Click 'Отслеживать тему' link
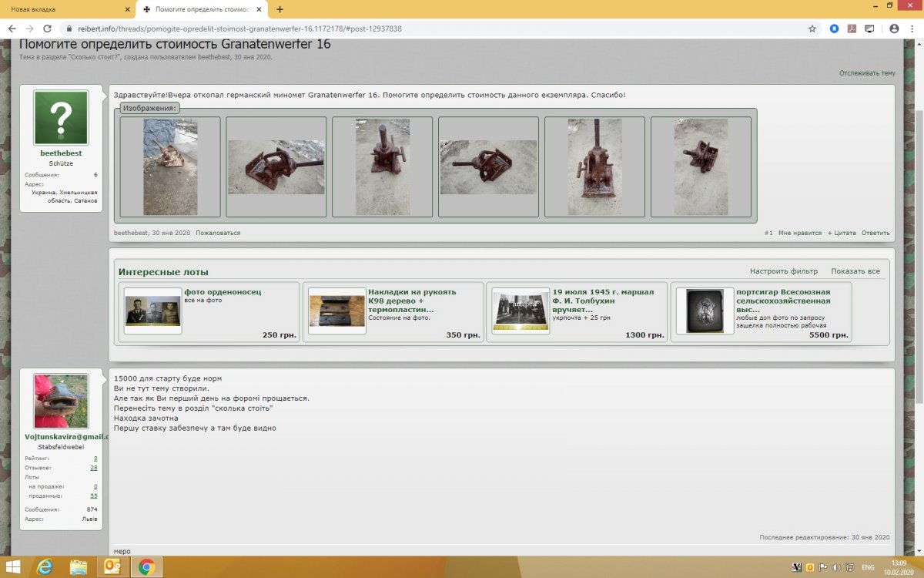The image size is (924, 578). (x=867, y=73)
